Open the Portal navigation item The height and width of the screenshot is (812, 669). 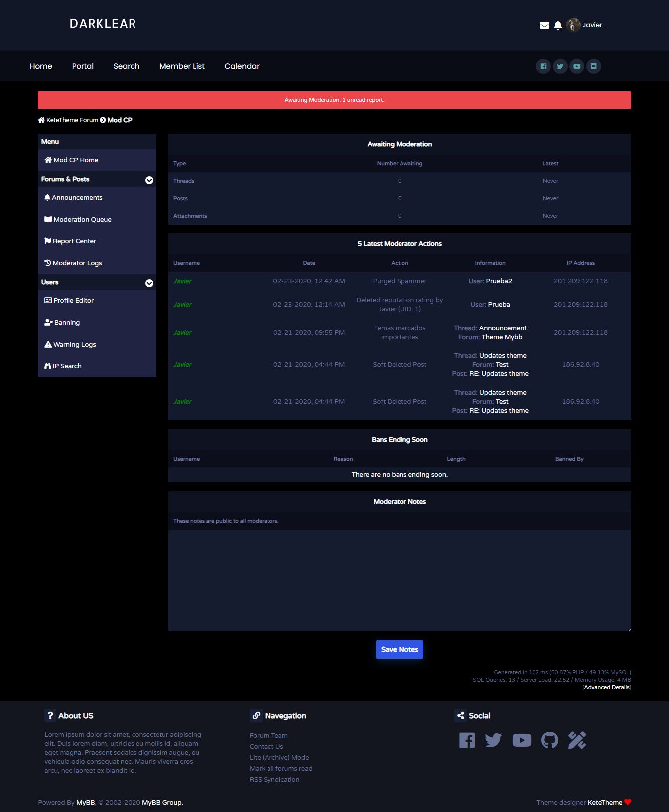[83, 66]
